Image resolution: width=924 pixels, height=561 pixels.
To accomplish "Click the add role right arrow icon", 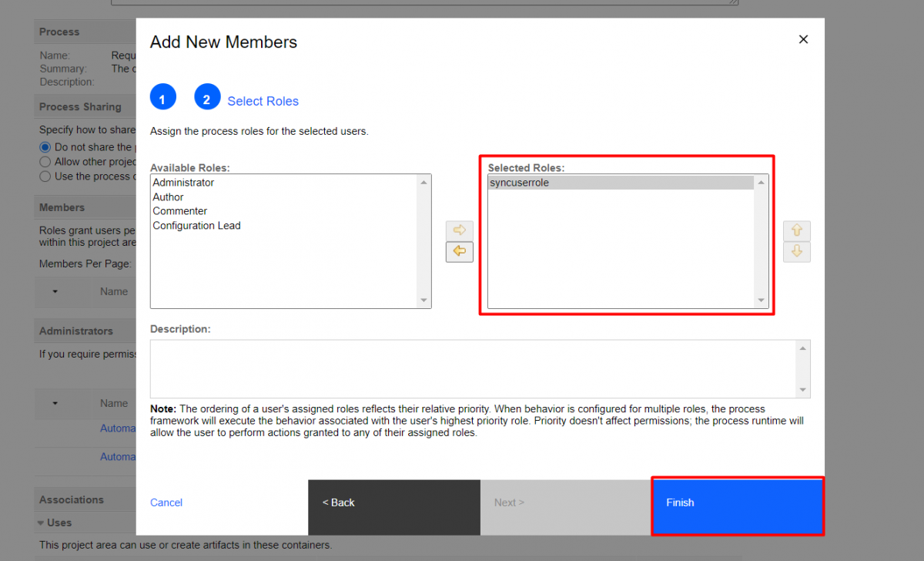I will point(459,230).
